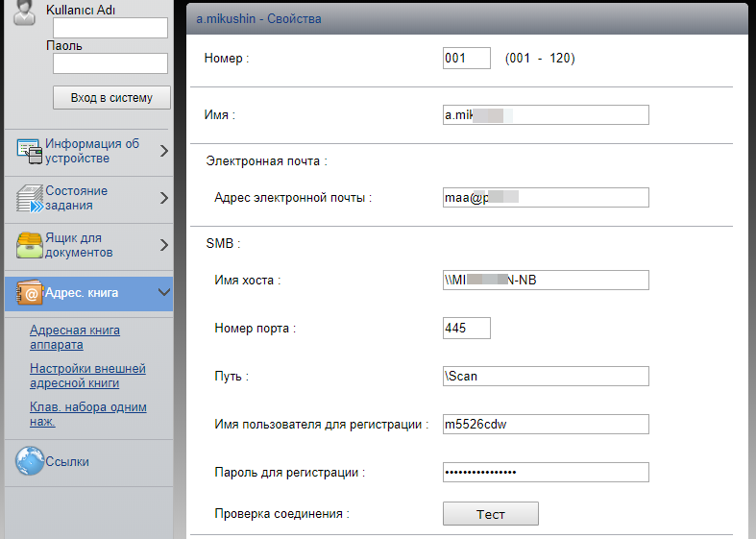Viewport: 756px width, 539px height.
Task: Open Настройки внешней адресной книги link
Action: pos(87,376)
